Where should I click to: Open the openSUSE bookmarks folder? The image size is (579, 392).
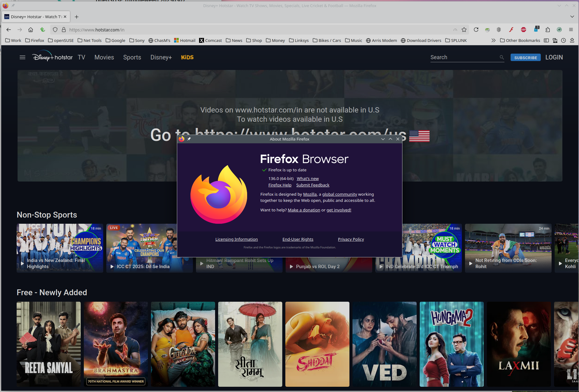(x=61, y=40)
